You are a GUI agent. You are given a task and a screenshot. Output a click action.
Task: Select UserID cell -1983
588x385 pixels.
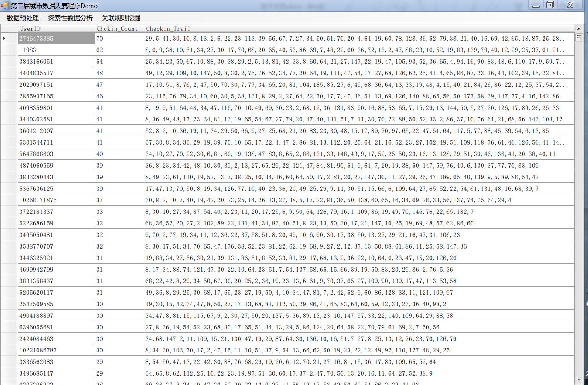point(56,50)
